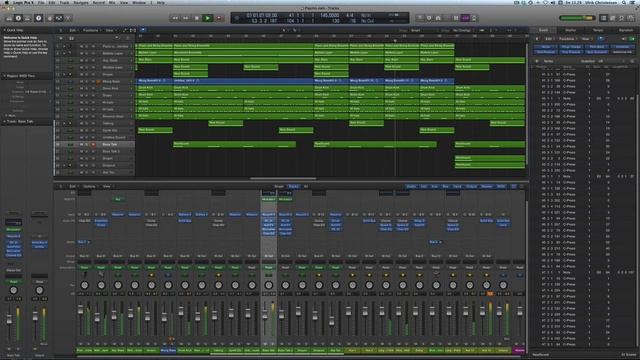Open the Tracks area Functions menu
The width and height of the screenshot is (640, 360).
pos(91,30)
